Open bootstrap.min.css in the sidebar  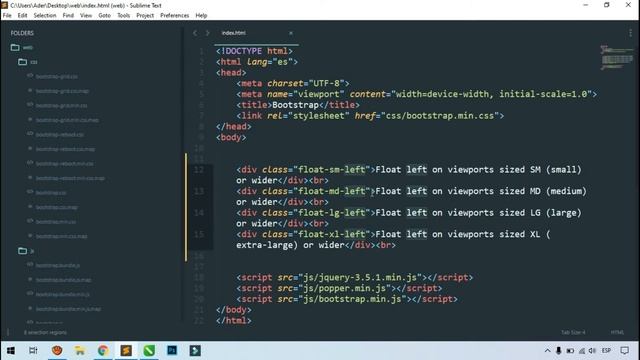point(56,222)
